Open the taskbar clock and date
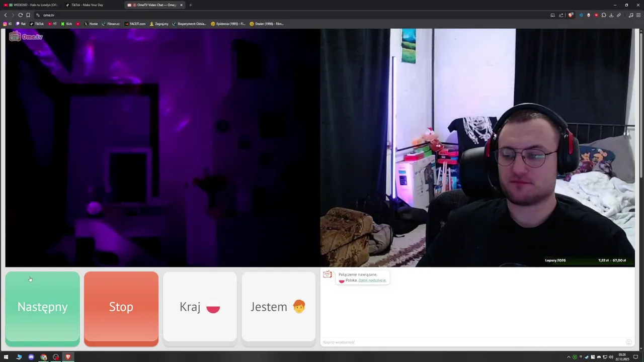The width and height of the screenshot is (644, 362). tap(622, 357)
